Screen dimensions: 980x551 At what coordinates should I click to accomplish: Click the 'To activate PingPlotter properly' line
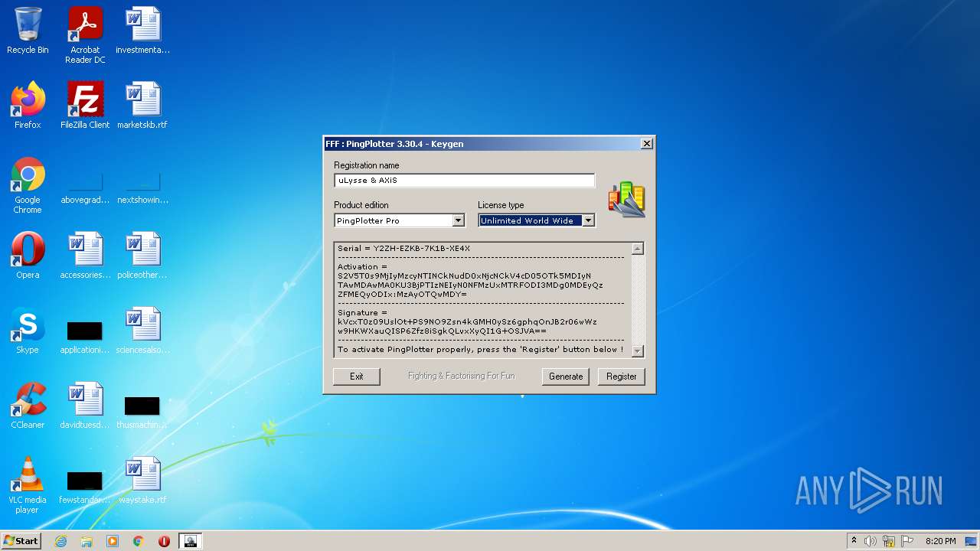[x=481, y=350]
